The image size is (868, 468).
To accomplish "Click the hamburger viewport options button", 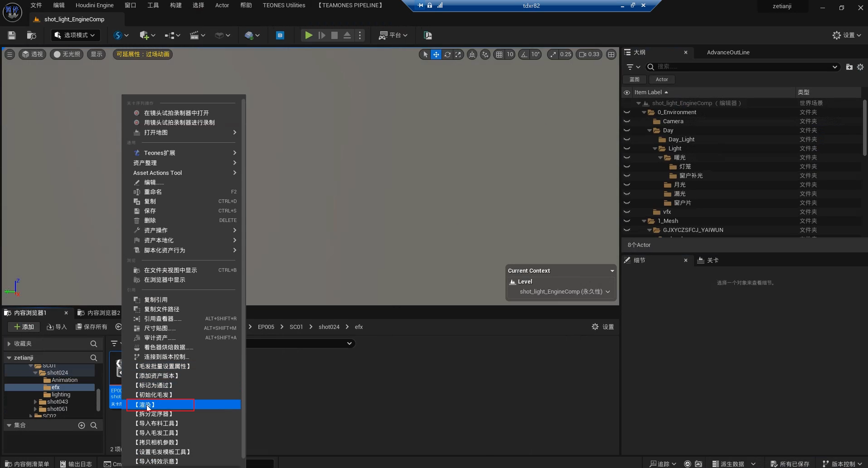I will (x=10, y=54).
